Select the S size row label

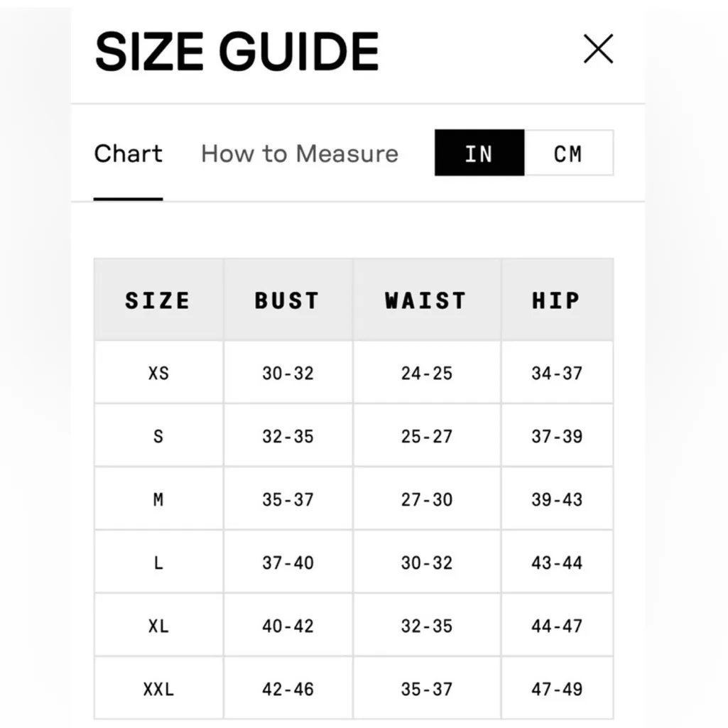pyautogui.click(x=158, y=436)
